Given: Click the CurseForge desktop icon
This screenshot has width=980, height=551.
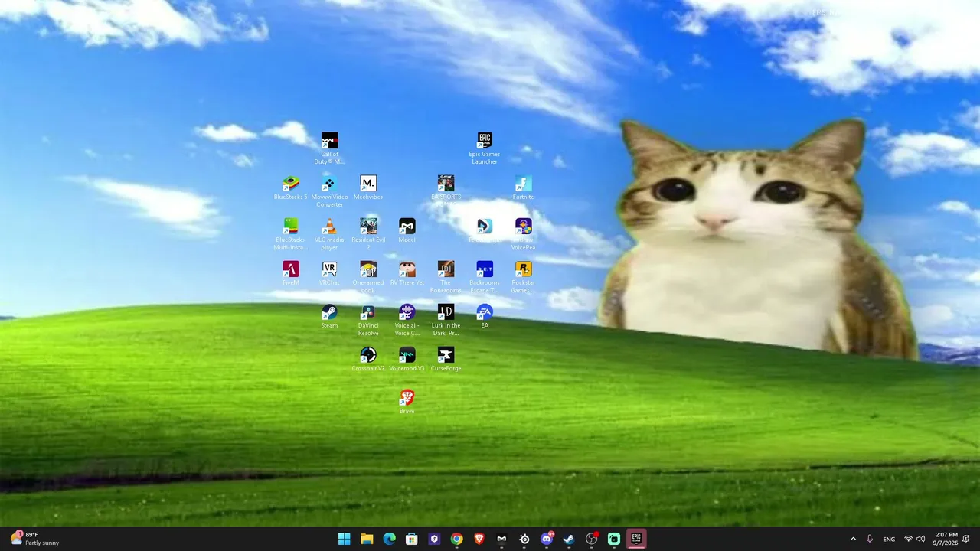Looking at the screenshot, I should (446, 360).
